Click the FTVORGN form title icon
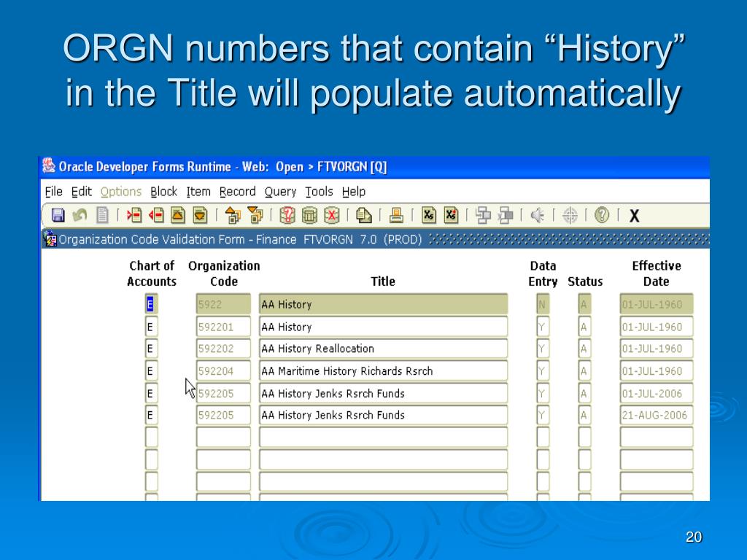The height and width of the screenshot is (560, 747). [x=50, y=238]
